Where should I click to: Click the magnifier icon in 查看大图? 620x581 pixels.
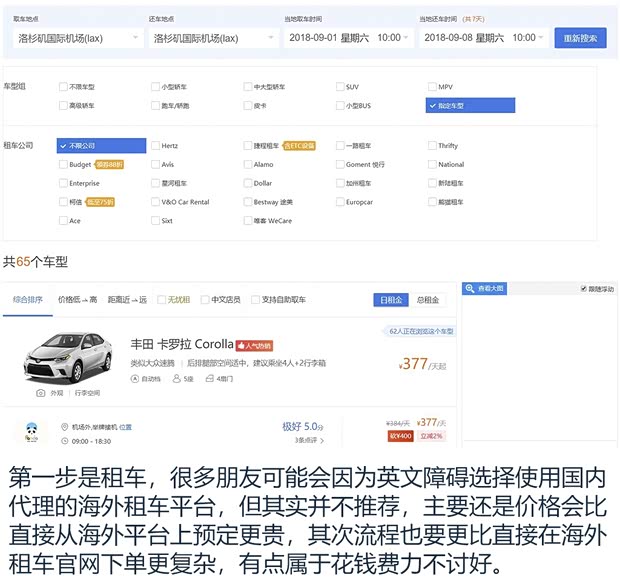[x=470, y=288]
